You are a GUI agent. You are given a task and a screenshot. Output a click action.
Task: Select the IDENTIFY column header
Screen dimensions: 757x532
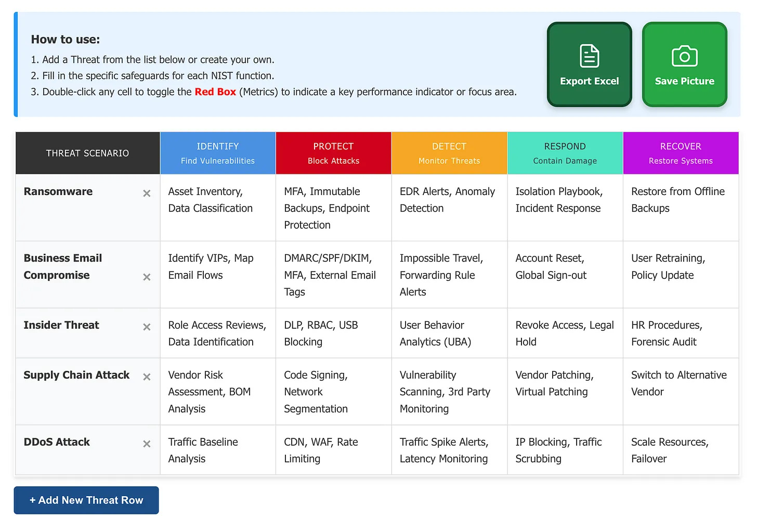218,153
